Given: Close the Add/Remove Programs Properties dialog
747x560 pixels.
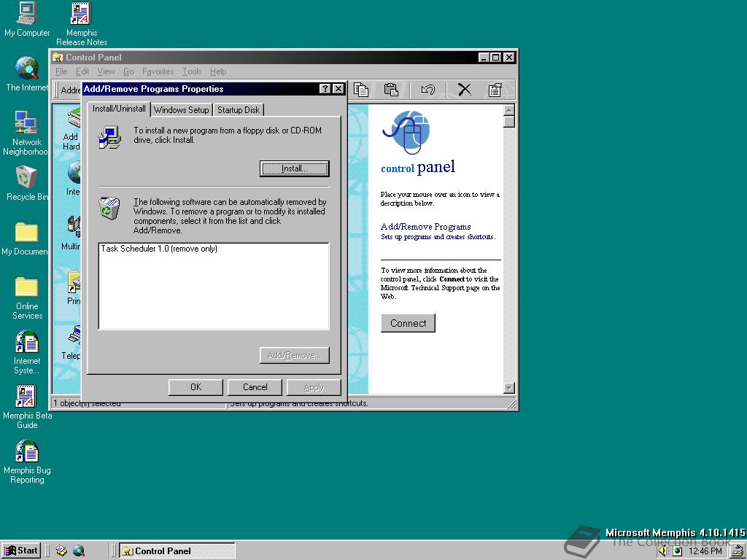Looking at the screenshot, I should 338,88.
